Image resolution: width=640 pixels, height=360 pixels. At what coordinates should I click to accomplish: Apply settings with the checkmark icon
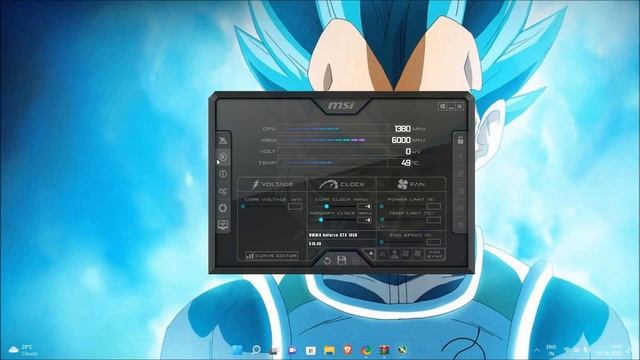click(x=356, y=260)
